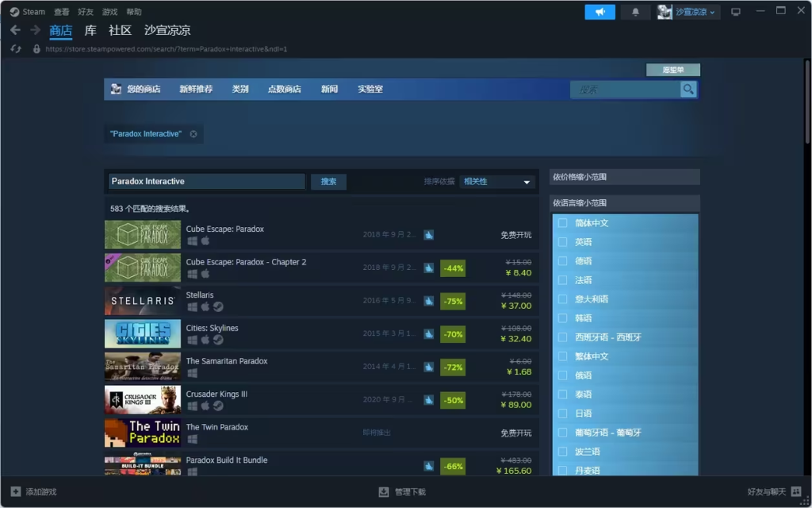
Task: Check the 泰语 language filter
Action: click(562, 394)
